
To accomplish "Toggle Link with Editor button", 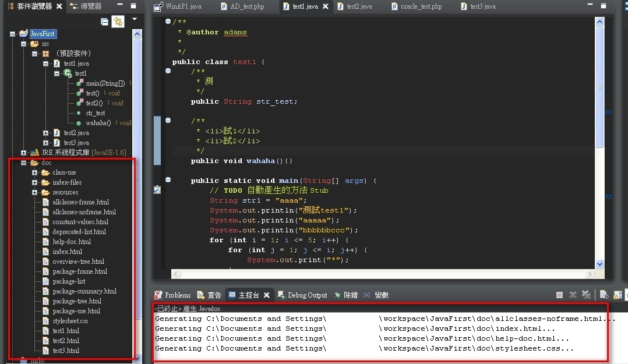I will coord(118,22).
